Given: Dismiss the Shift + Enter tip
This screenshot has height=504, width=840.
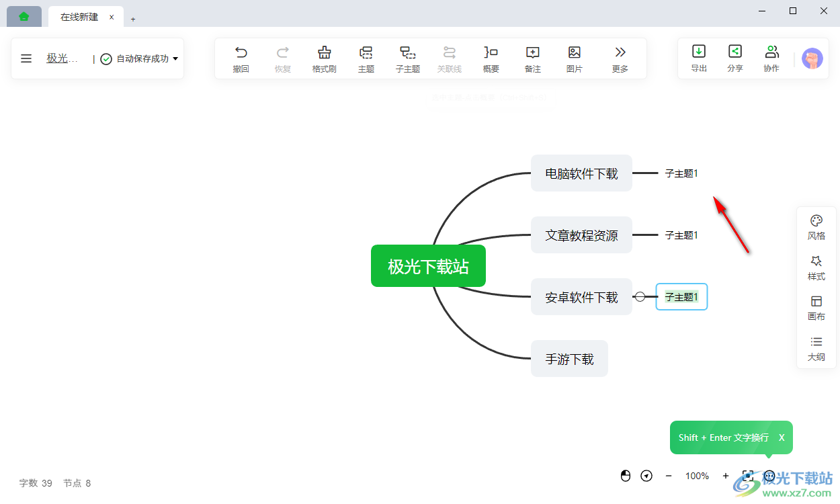Looking at the screenshot, I should coord(782,437).
